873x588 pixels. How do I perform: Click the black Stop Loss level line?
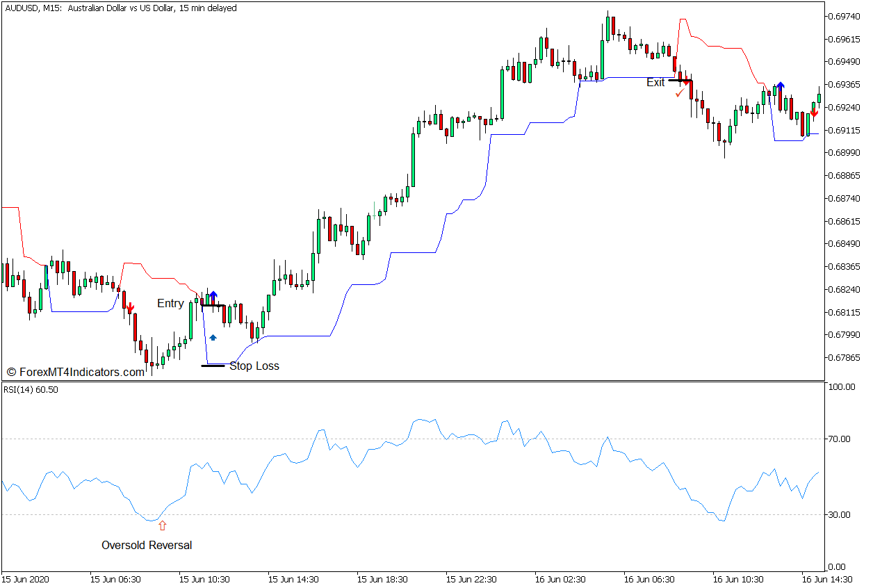(x=213, y=365)
